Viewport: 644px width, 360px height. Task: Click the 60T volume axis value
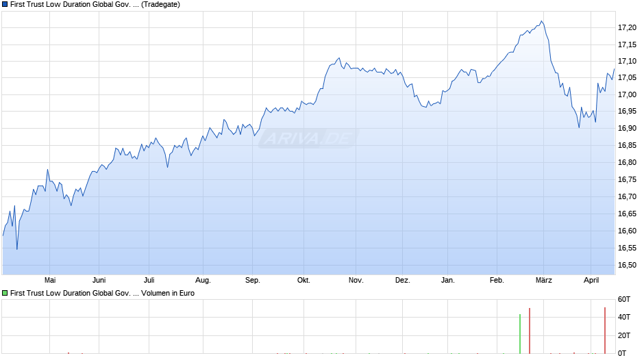(624, 299)
